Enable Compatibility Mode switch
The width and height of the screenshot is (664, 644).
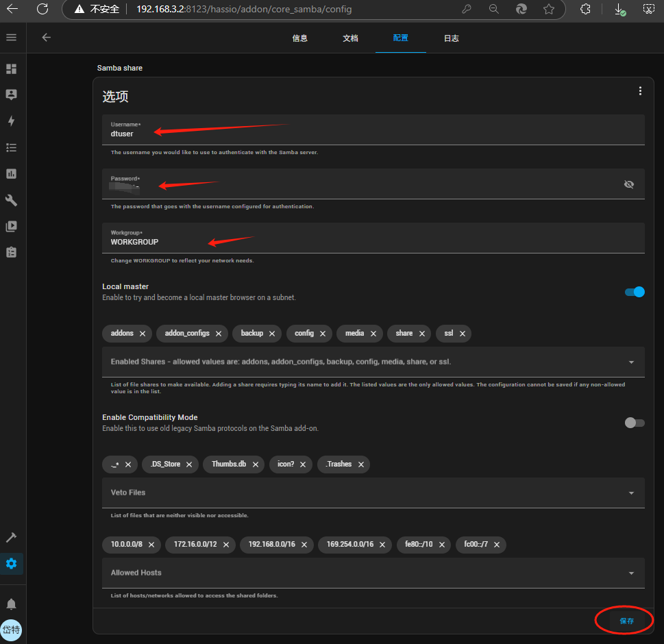(x=635, y=423)
